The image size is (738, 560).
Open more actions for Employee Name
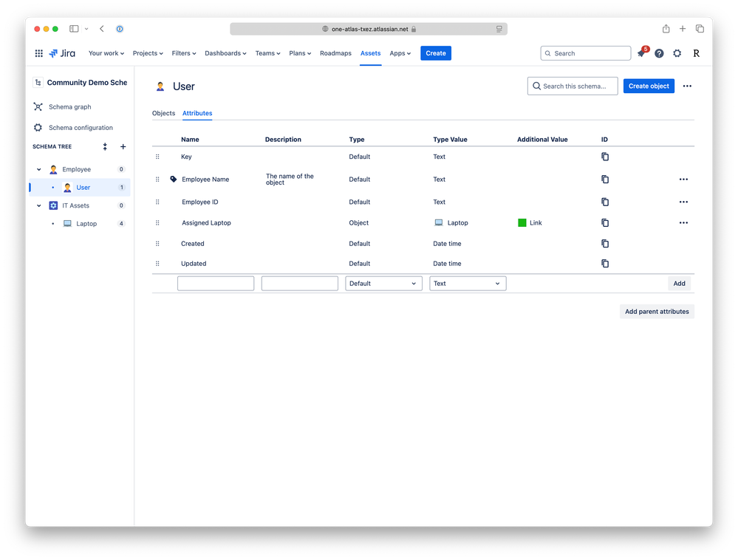tap(683, 180)
